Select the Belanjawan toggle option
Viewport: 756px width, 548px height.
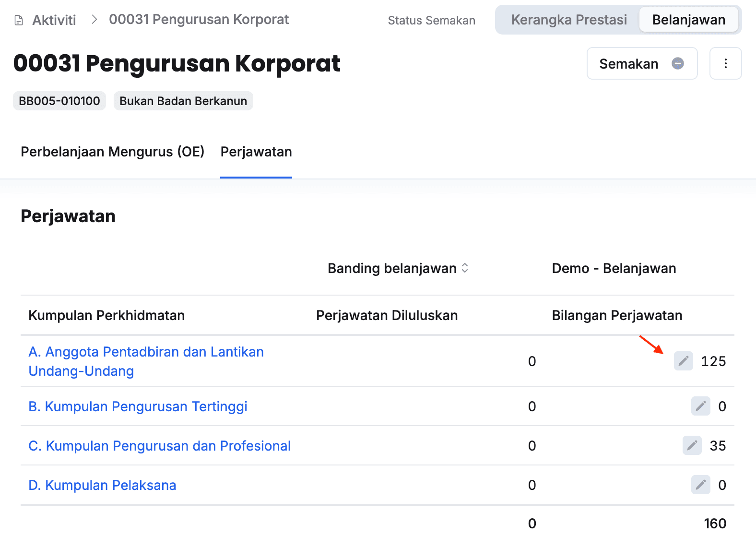tap(688, 20)
